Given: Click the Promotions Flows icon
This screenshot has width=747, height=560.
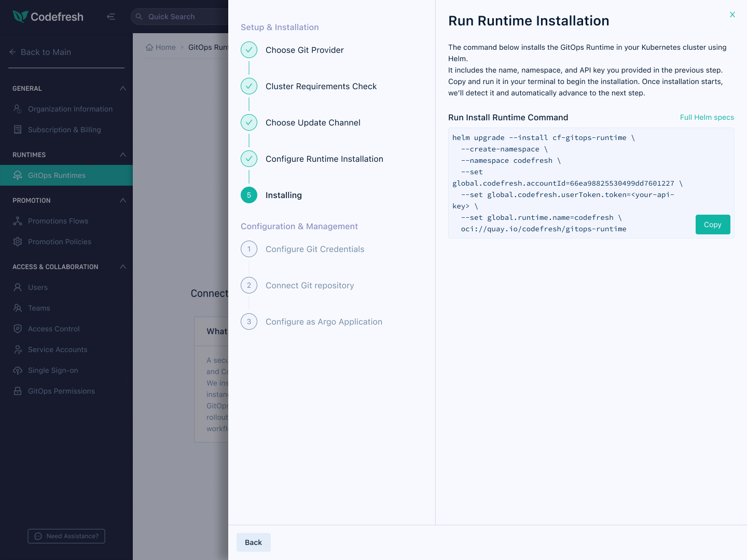Looking at the screenshot, I should tap(18, 221).
